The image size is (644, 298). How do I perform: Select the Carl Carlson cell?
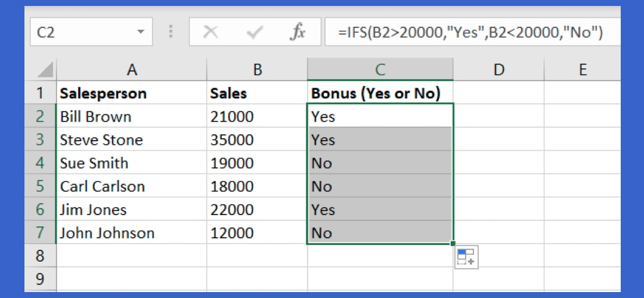[131, 187]
